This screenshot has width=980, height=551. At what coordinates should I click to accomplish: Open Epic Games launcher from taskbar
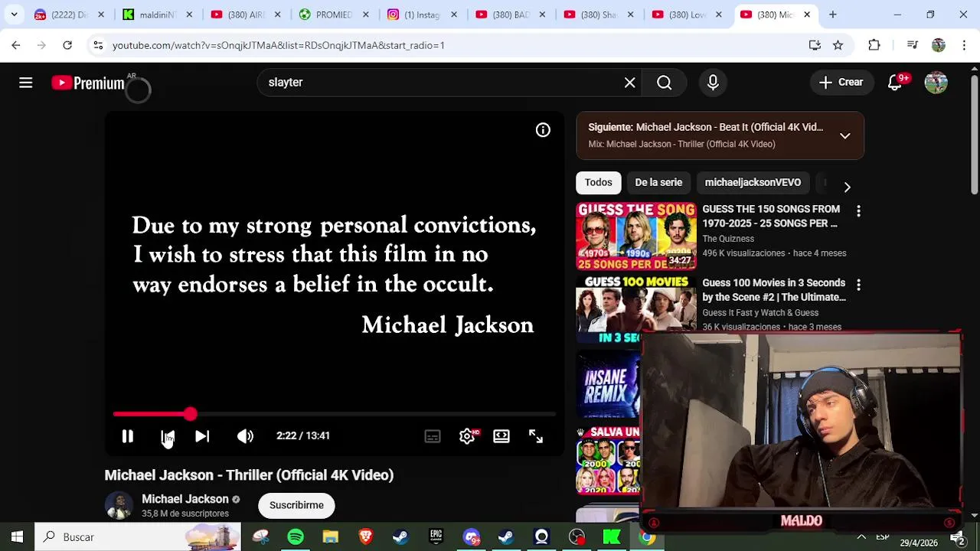click(436, 537)
